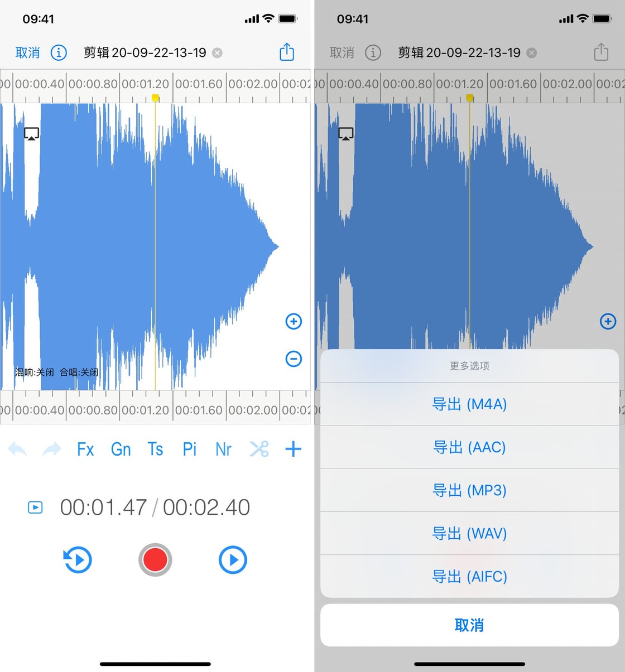Tap the AirPlay screen mirroring icon

(31, 133)
